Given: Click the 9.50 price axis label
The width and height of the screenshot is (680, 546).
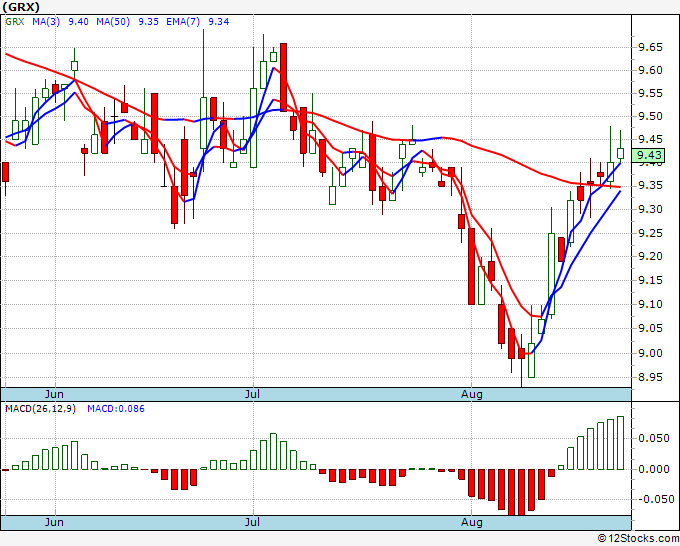Looking at the screenshot, I should coord(651,117).
